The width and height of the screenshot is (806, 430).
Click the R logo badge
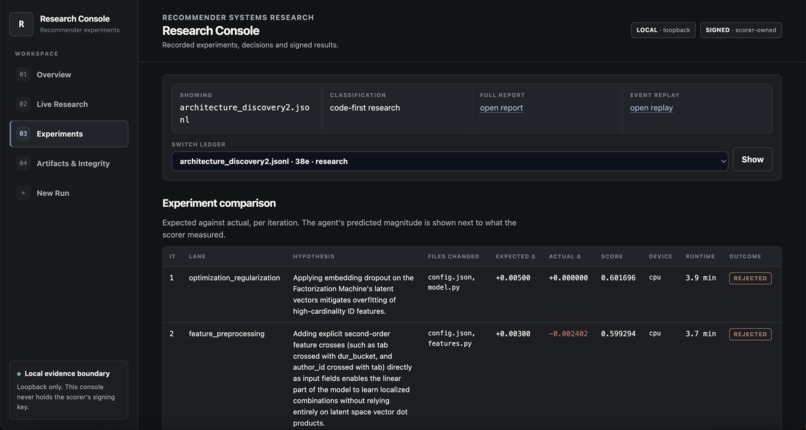click(x=21, y=24)
